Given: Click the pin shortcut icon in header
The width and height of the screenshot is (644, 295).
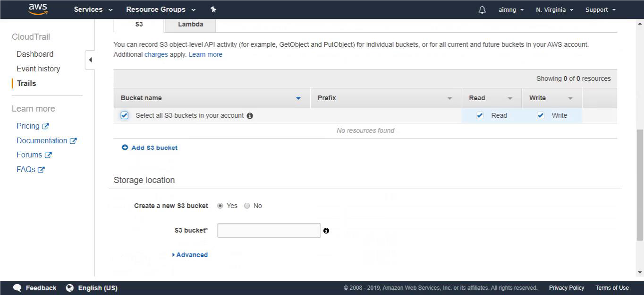Looking at the screenshot, I should point(213,9).
